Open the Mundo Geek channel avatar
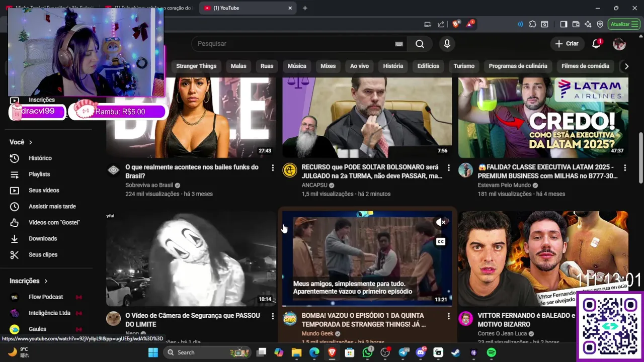 [290, 319]
